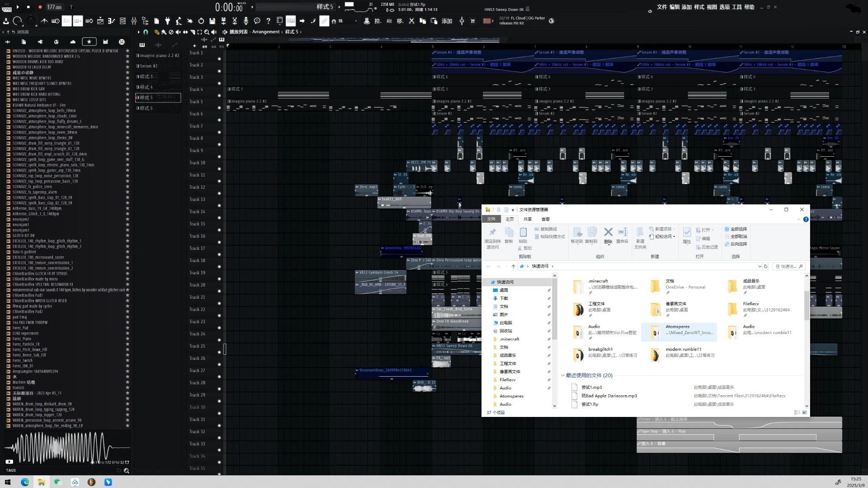This screenshot has height=488, width=868.
Task: Show starred items in the browser
Action: point(89,42)
